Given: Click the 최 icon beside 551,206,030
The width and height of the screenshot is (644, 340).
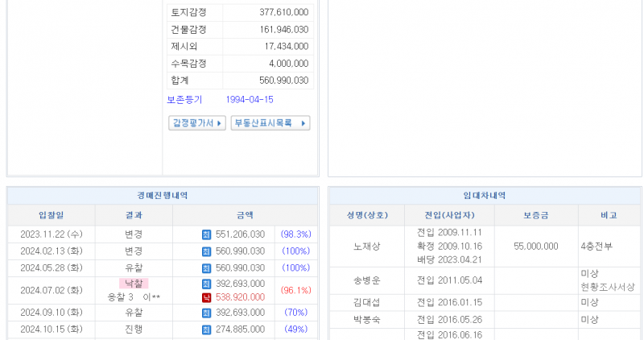Looking at the screenshot, I should [206, 234].
